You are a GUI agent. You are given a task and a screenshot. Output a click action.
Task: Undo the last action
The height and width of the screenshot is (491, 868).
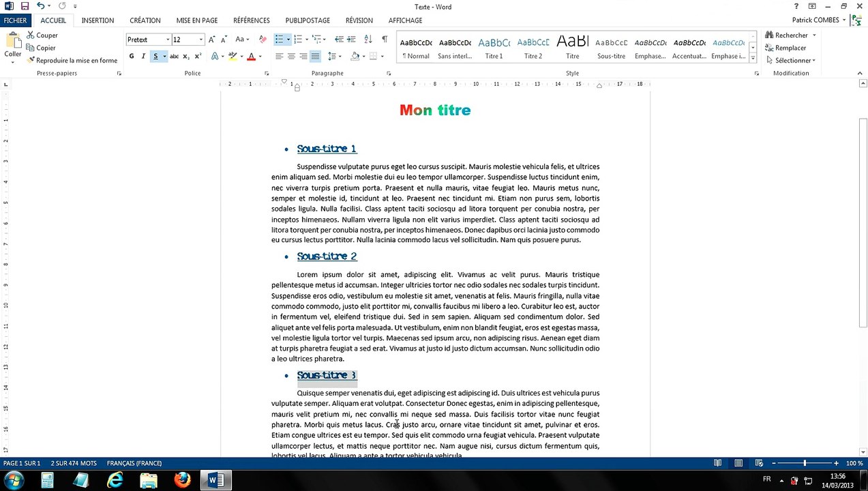pos(40,6)
